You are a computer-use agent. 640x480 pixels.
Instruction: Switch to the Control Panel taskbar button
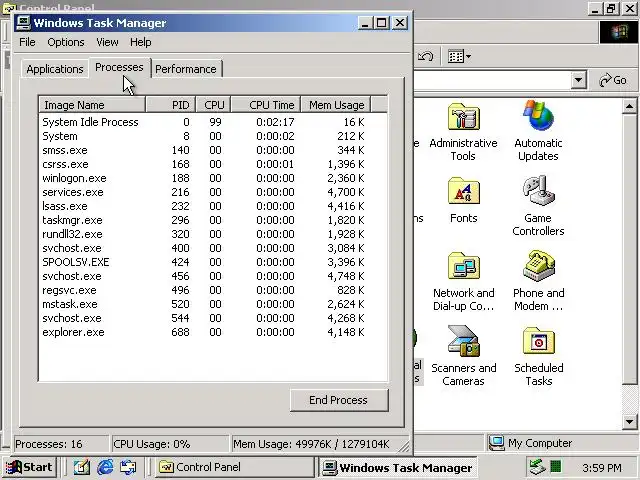pos(234,467)
